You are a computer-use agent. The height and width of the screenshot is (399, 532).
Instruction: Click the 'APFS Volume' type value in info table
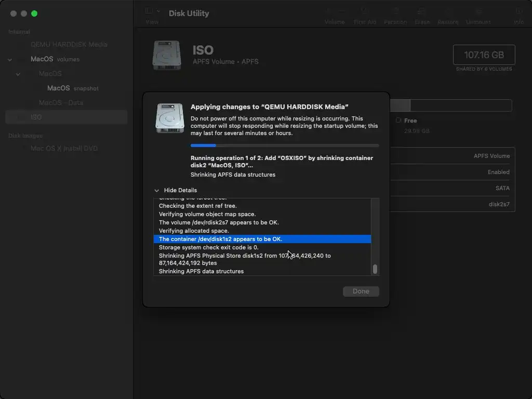[x=491, y=156]
